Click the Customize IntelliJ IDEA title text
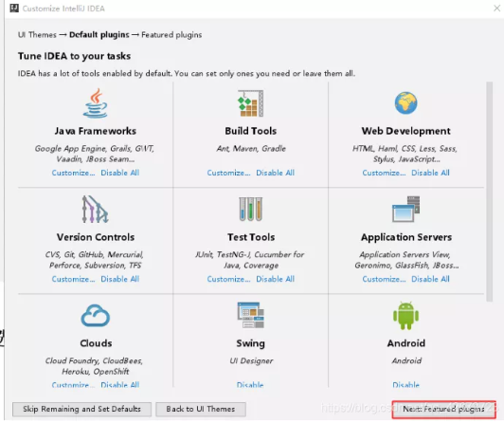 (x=63, y=9)
